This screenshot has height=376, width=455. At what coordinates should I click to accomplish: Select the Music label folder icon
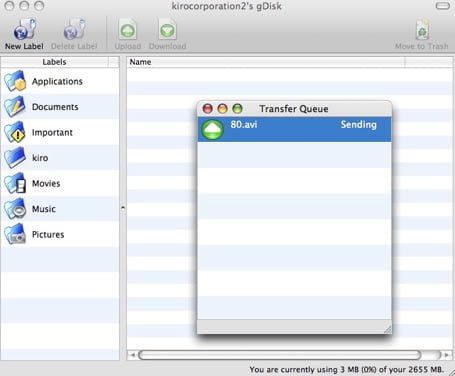pos(15,209)
